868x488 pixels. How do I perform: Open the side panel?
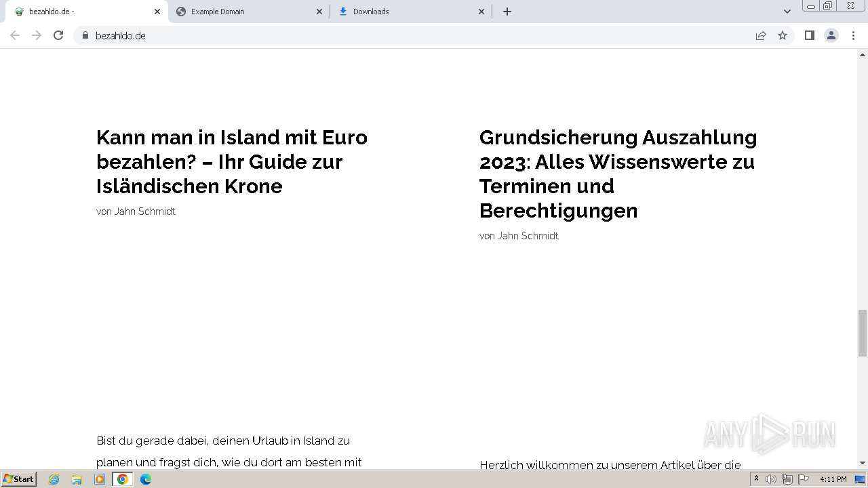tap(809, 35)
